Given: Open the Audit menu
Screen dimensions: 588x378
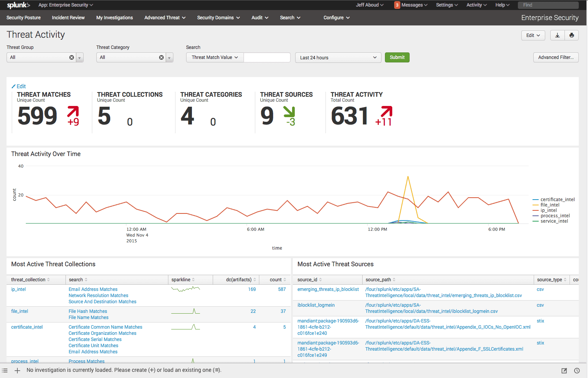Looking at the screenshot, I should pyautogui.click(x=260, y=18).
